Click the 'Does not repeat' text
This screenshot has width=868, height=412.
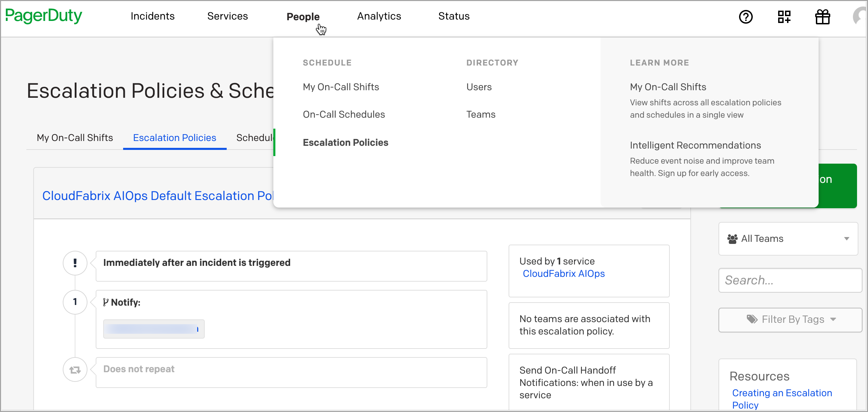click(x=139, y=369)
